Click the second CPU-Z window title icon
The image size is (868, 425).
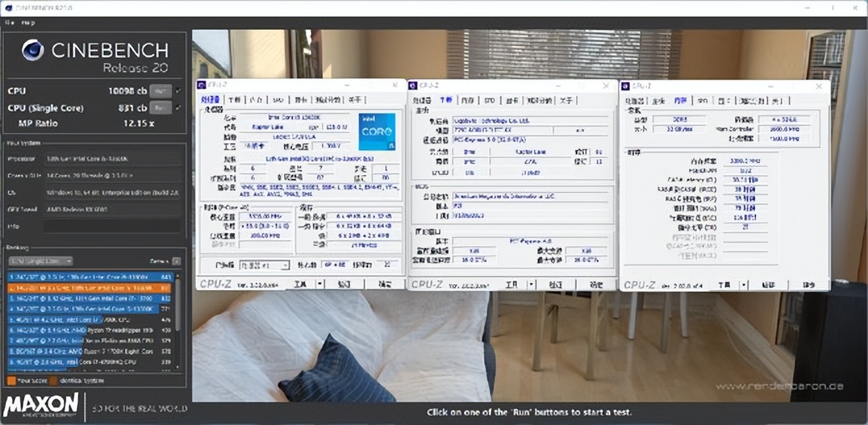(x=412, y=86)
